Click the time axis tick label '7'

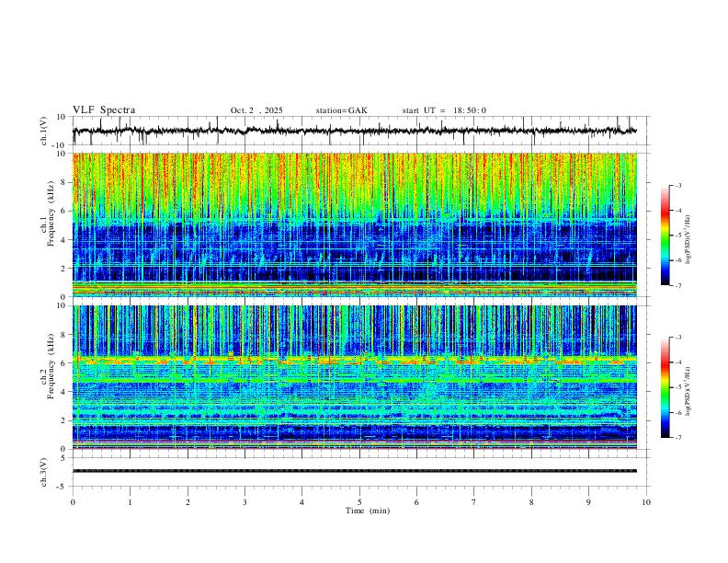pyautogui.click(x=474, y=502)
